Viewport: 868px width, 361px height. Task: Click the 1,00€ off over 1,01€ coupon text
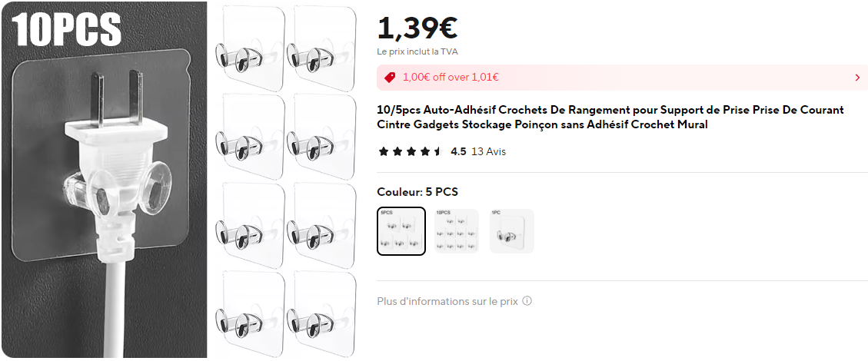coord(451,78)
